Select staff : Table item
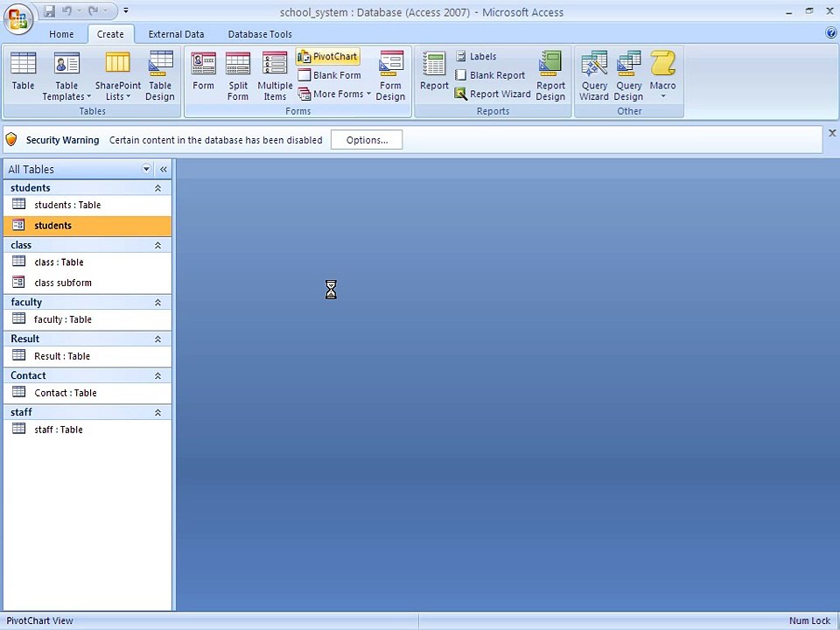Image resolution: width=840 pixels, height=630 pixels. 87,429
